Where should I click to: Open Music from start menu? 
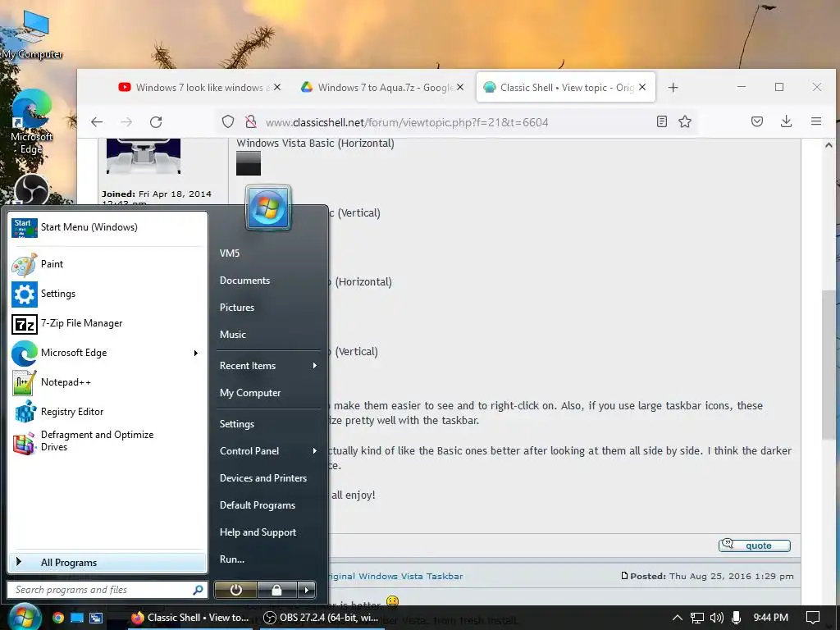point(232,335)
